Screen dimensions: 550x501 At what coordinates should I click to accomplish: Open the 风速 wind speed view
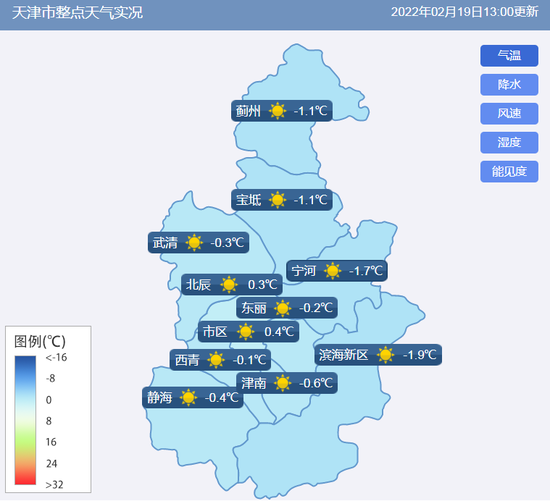(509, 113)
